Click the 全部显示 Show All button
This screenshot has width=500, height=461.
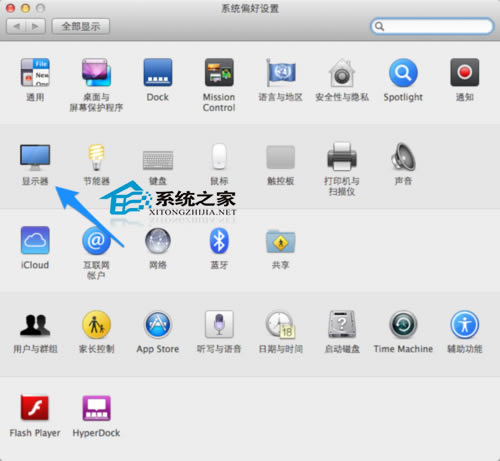tap(81, 26)
